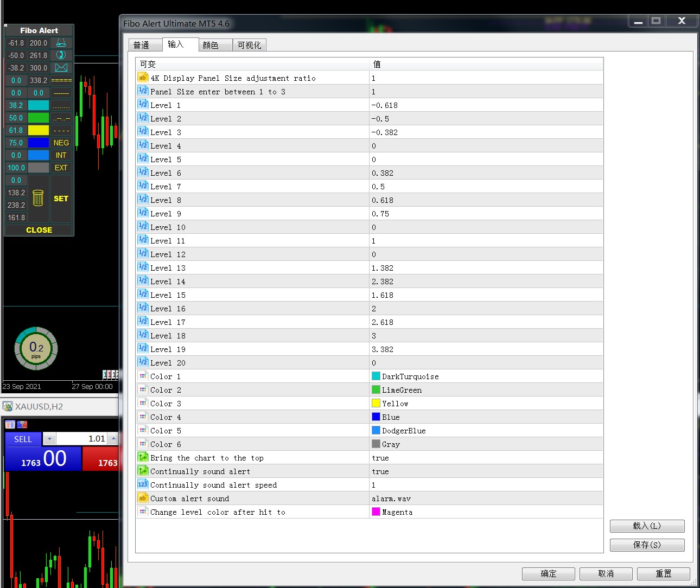Click the envelope email icon in Fibo Alert panel
The height and width of the screenshot is (588, 700).
61,68
